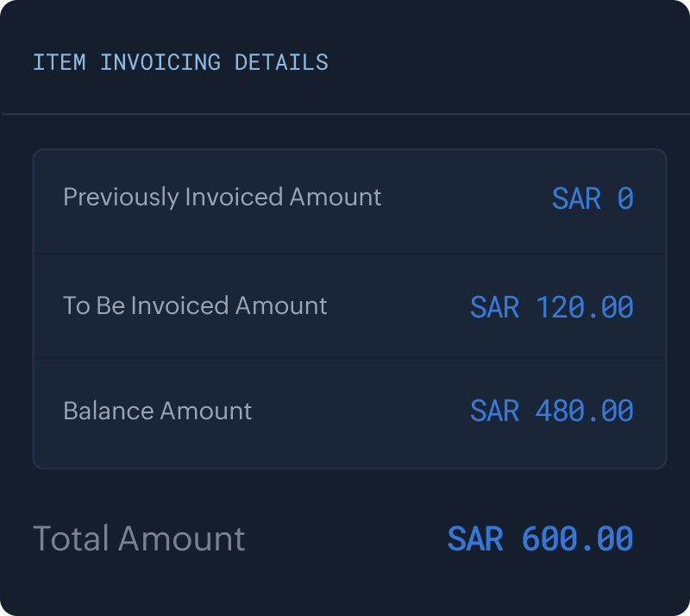Click the 600.00 number in the total
The height and width of the screenshot is (616, 690).
tap(577, 539)
